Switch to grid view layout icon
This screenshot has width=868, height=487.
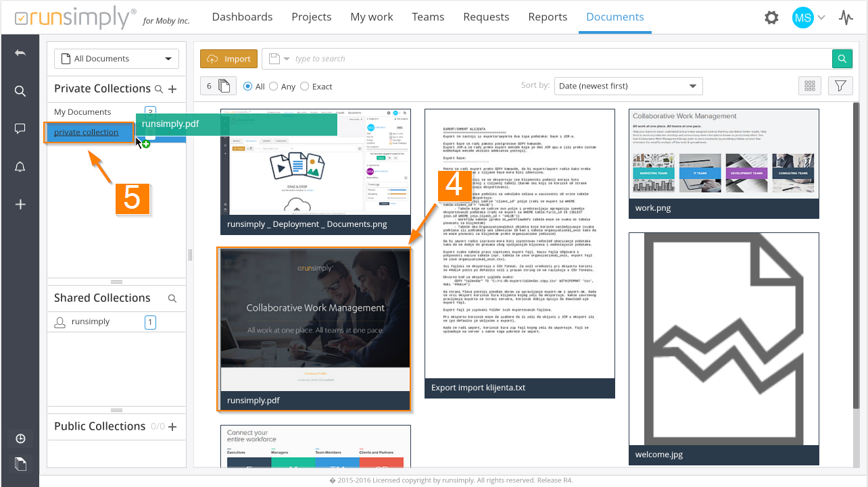809,86
